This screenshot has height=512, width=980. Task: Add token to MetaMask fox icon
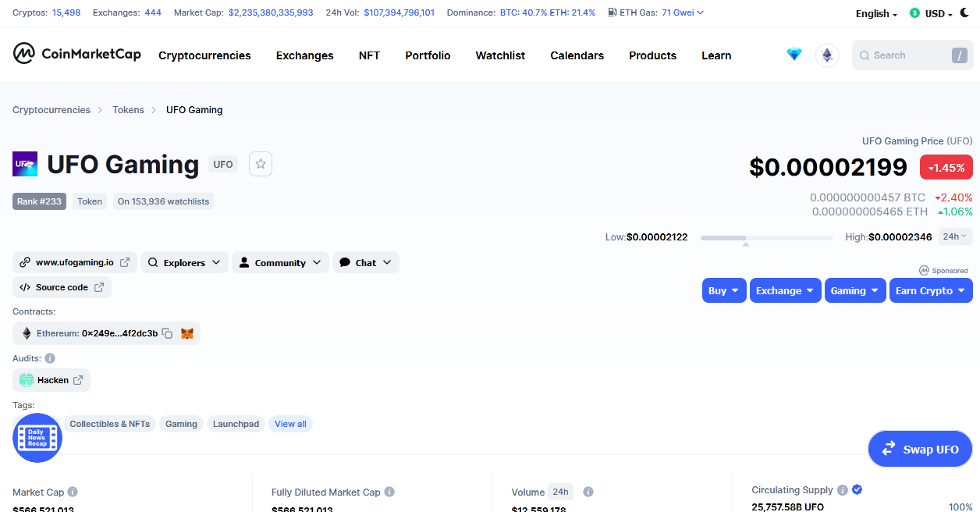click(x=187, y=333)
